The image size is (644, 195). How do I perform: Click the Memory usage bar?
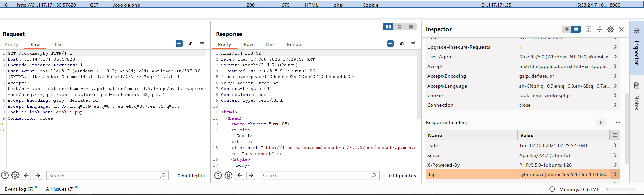(620, 189)
